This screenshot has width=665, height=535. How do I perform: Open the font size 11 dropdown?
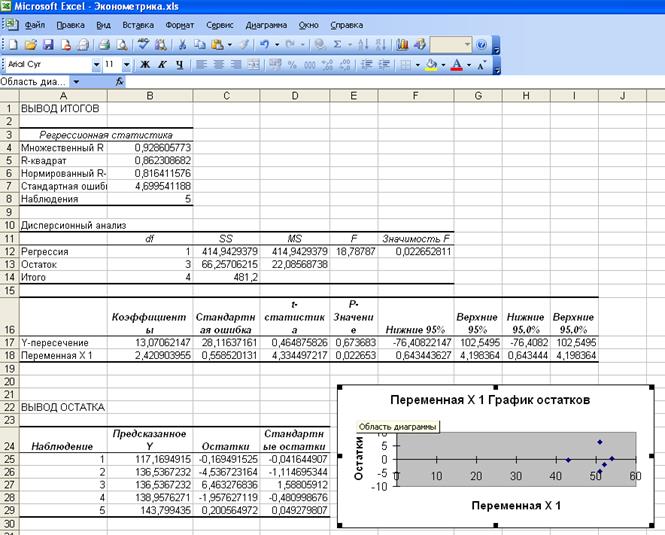(x=125, y=65)
